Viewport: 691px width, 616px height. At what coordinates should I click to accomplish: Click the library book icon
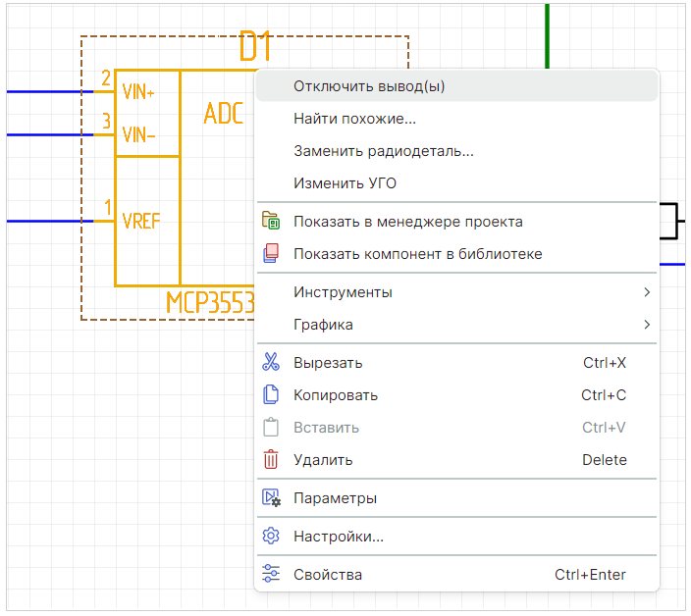click(271, 254)
